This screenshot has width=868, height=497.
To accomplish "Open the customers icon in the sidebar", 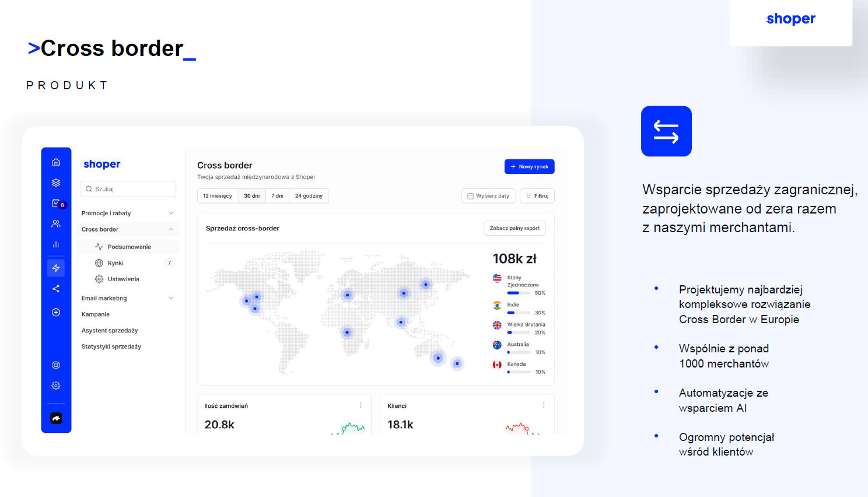I will click(56, 224).
